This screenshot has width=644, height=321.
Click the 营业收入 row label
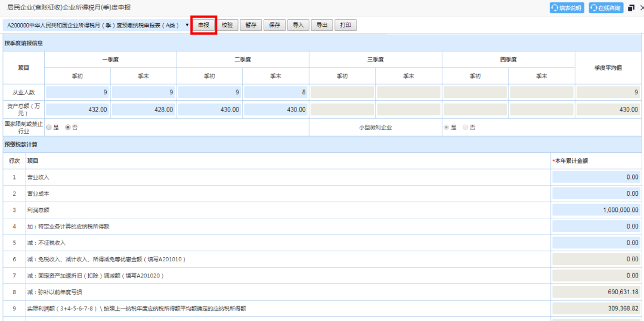(x=38, y=177)
